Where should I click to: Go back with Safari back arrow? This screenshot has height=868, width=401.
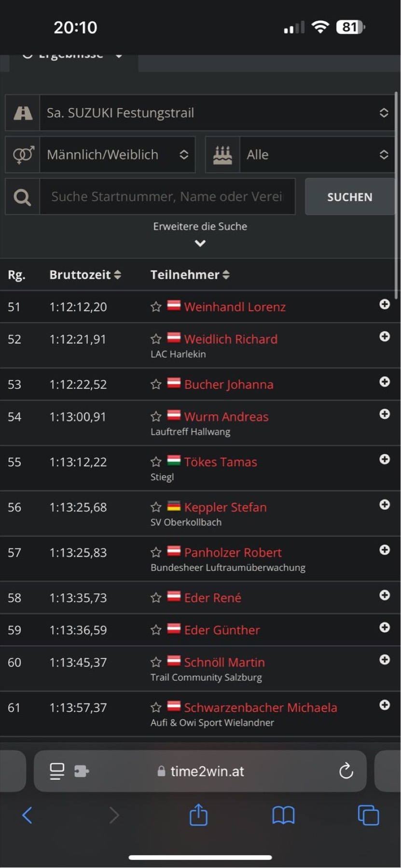pos(28,815)
